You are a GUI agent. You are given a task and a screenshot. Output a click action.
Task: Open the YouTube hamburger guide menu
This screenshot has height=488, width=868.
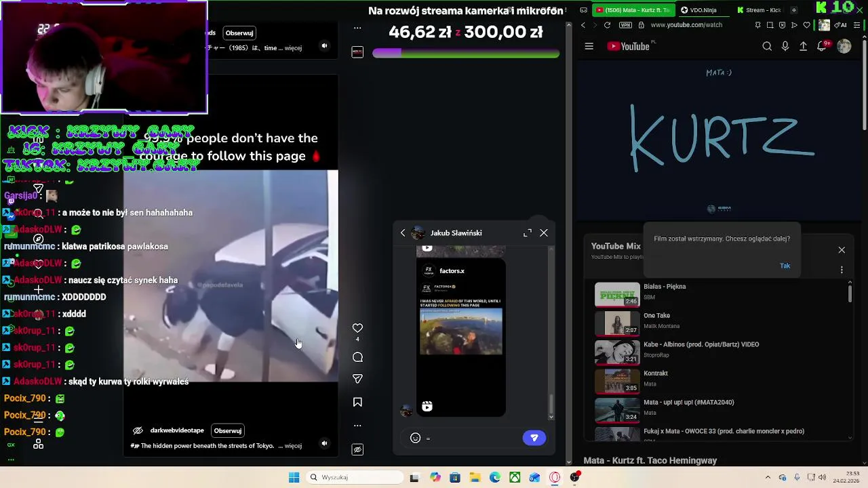pyautogui.click(x=589, y=46)
